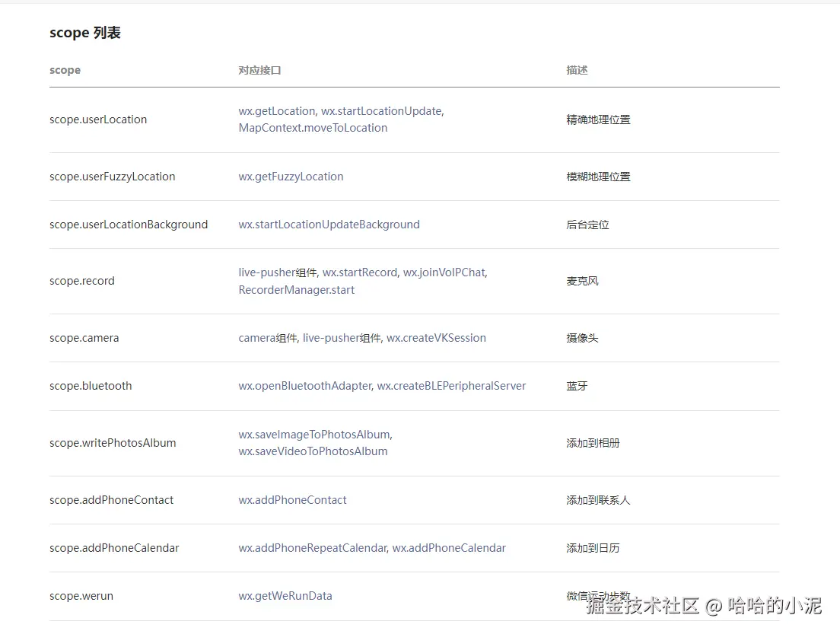Click the wx.addPhoneCalendar link

448,548
